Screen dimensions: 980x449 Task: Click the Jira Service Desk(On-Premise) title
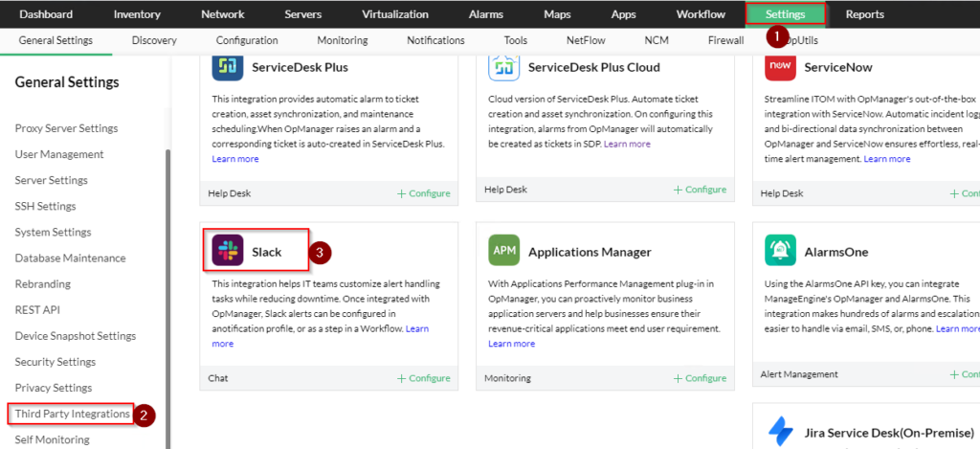click(889, 433)
